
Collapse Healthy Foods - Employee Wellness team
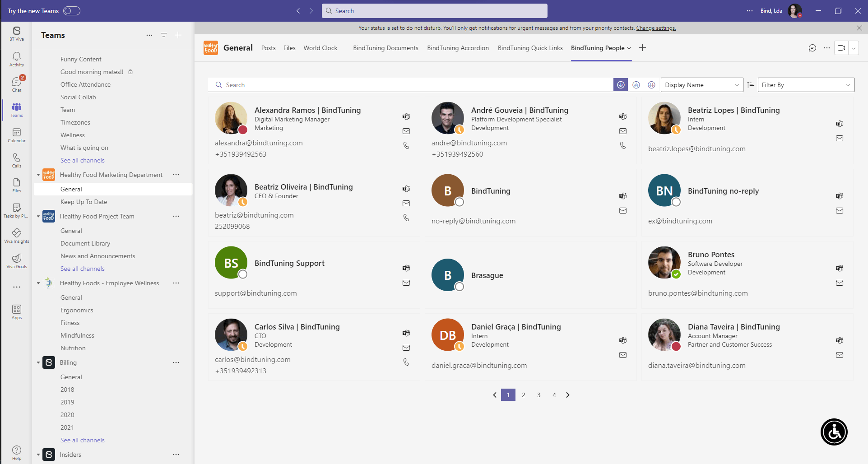(x=38, y=283)
